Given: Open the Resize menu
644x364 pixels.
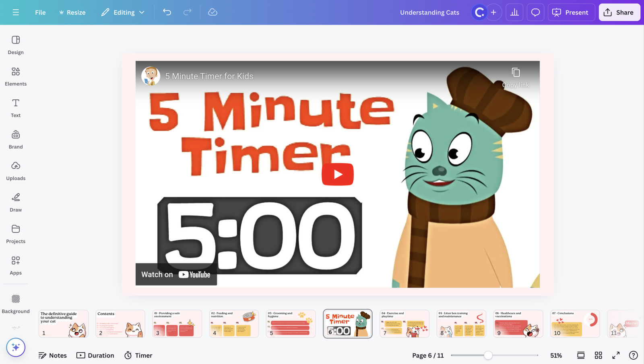Looking at the screenshot, I should 72,12.
